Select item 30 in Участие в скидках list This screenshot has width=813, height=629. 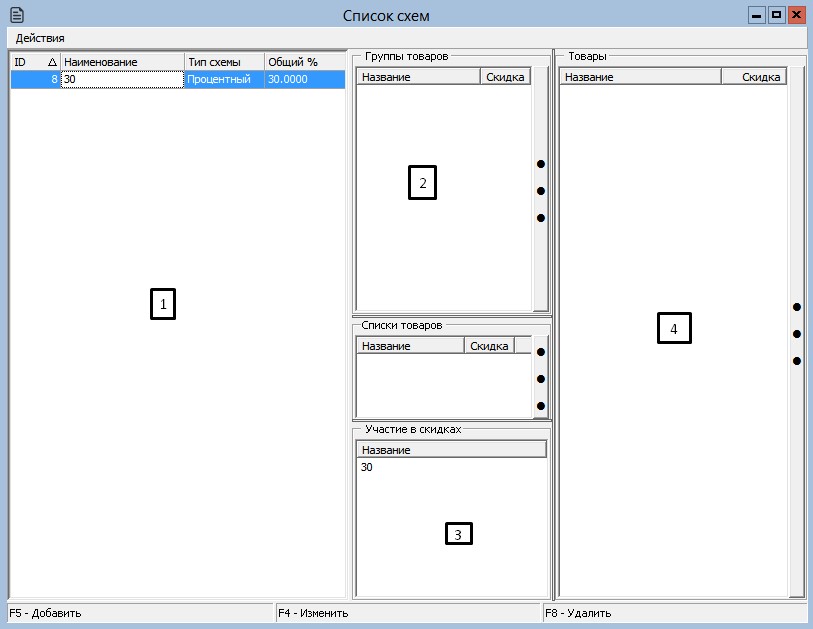(x=367, y=467)
